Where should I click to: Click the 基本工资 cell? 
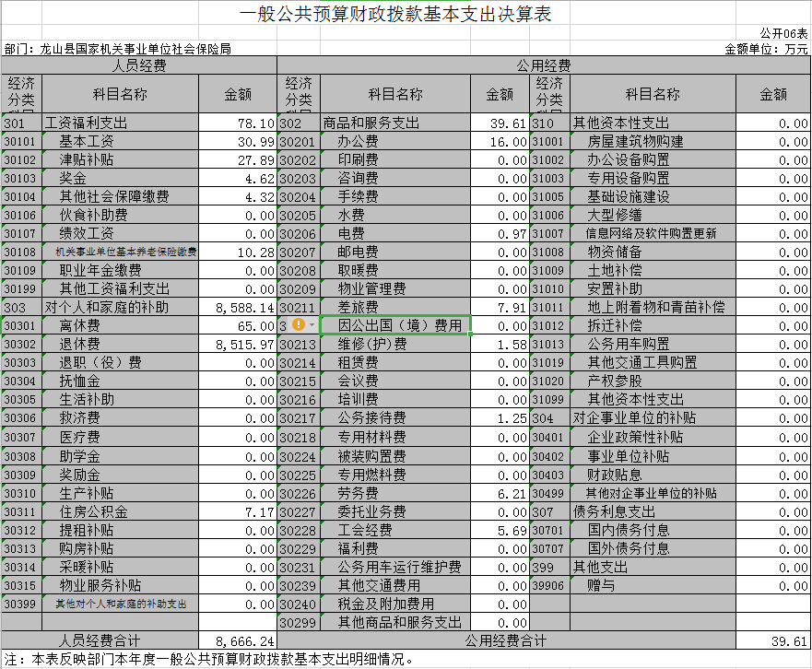pos(120,141)
